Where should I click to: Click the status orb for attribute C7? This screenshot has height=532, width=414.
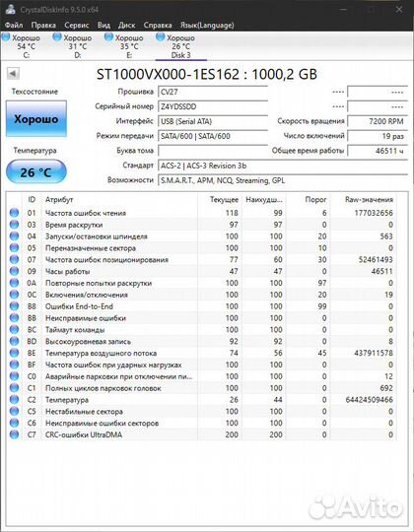(x=14, y=434)
